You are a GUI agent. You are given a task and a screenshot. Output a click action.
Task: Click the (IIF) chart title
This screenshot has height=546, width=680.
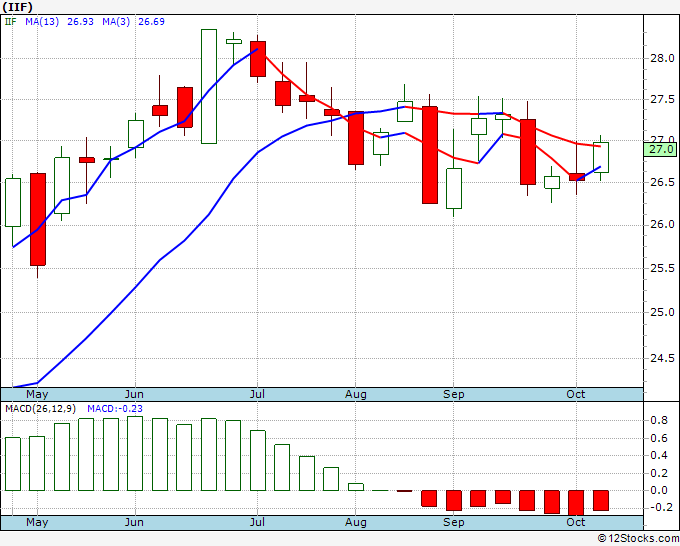coord(18,7)
